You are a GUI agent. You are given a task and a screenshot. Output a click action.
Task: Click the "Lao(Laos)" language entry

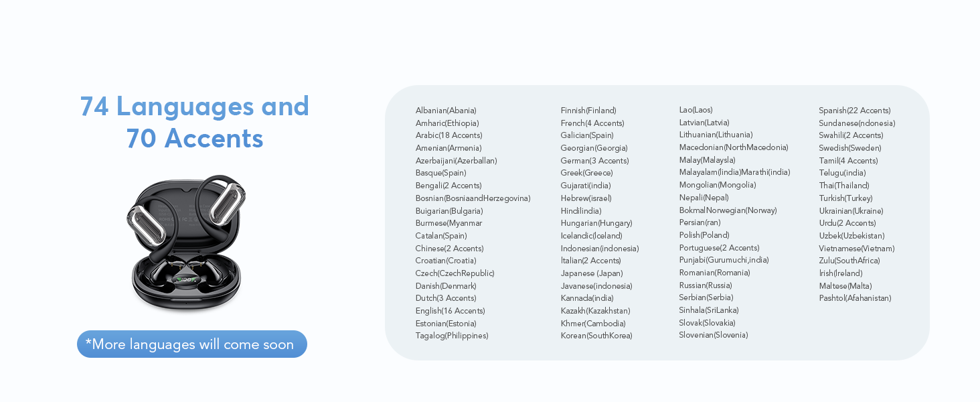coord(696,110)
